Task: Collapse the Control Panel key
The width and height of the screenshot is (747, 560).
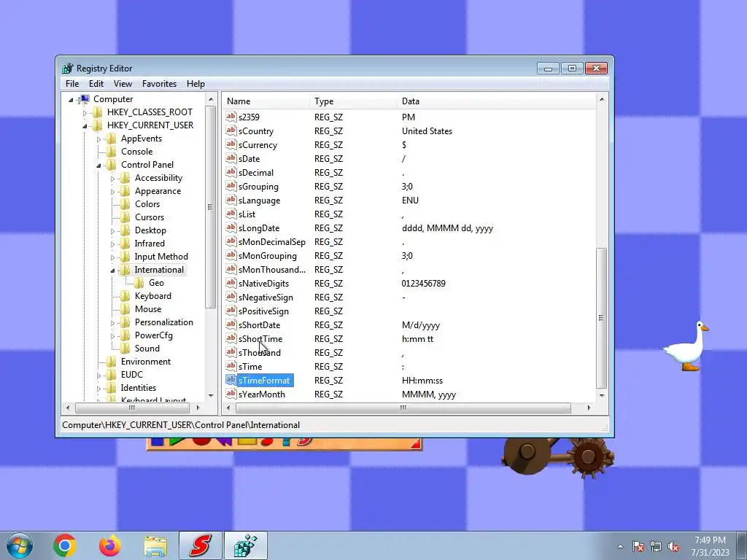Action: pyautogui.click(x=98, y=166)
